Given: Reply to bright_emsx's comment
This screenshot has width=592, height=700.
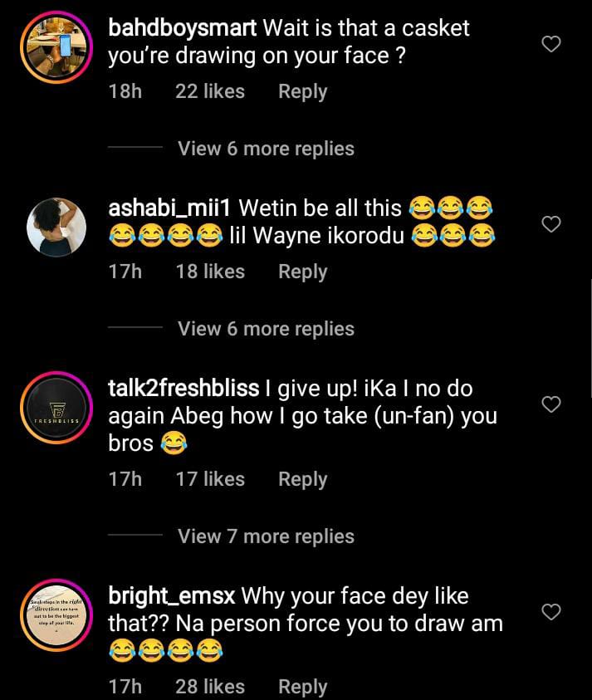Looking at the screenshot, I should coord(302,687).
